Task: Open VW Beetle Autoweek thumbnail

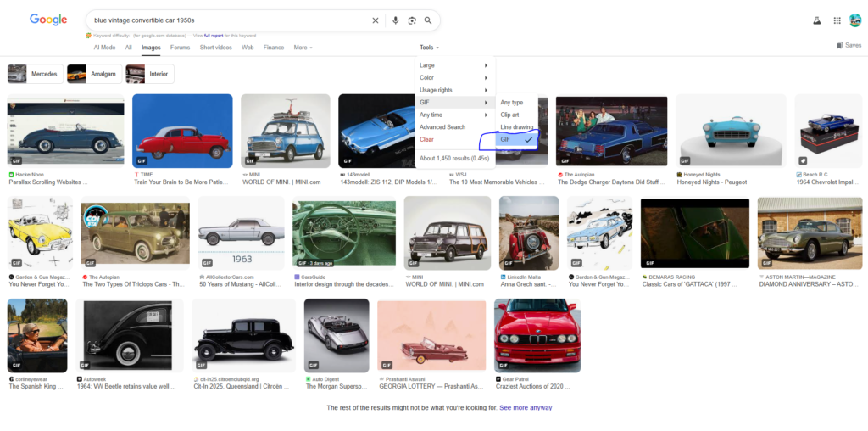Action: [x=130, y=336]
